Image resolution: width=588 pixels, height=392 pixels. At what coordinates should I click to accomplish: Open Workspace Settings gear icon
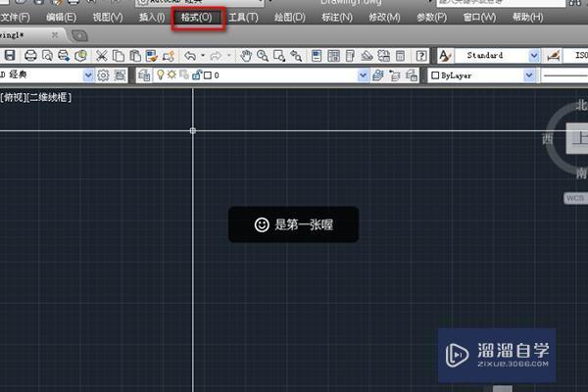coord(103,75)
